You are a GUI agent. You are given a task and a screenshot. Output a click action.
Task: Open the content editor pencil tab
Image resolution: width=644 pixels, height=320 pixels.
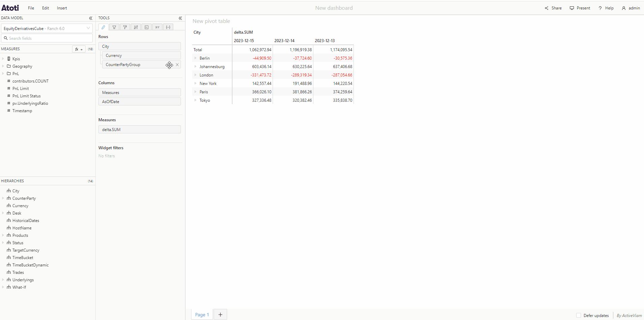coord(103,27)
